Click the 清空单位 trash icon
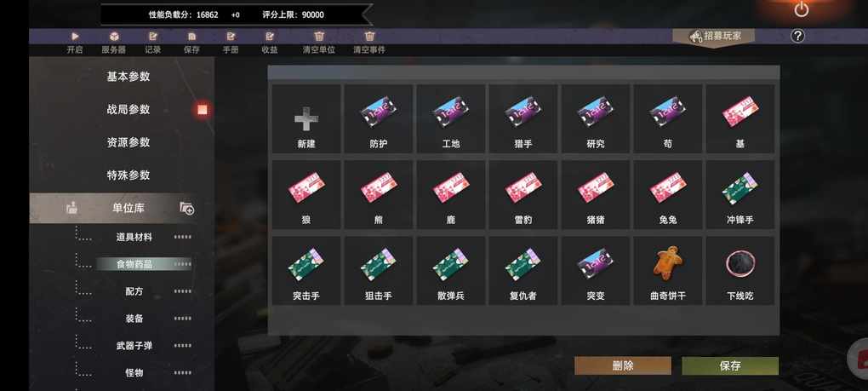The image size is (868, 391). point(319,37)
